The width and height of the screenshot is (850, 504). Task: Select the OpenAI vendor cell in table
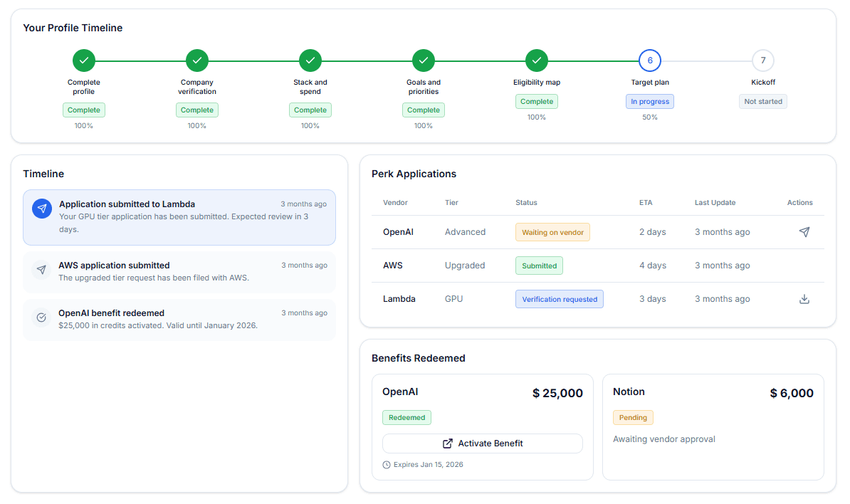click(x=399, y=232)
